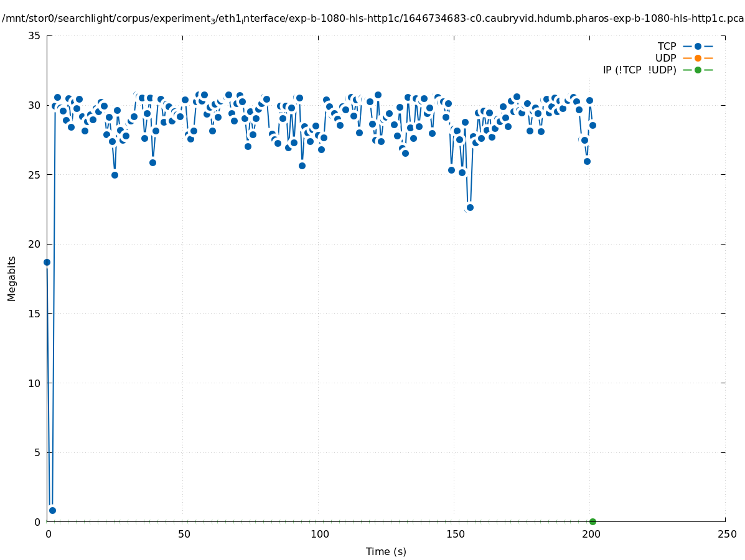Click the 20 tick label on the y-axis
The image size is (745, 560).
[x=35, y=244]
